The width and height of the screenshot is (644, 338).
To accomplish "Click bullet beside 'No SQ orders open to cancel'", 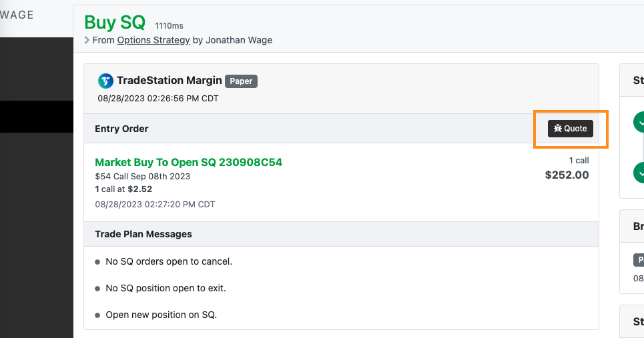I will point(97,262).
